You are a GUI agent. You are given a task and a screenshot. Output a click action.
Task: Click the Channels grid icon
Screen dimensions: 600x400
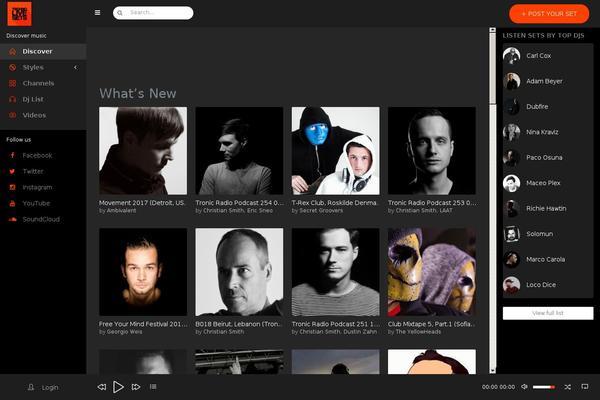(x=13, y=83)
